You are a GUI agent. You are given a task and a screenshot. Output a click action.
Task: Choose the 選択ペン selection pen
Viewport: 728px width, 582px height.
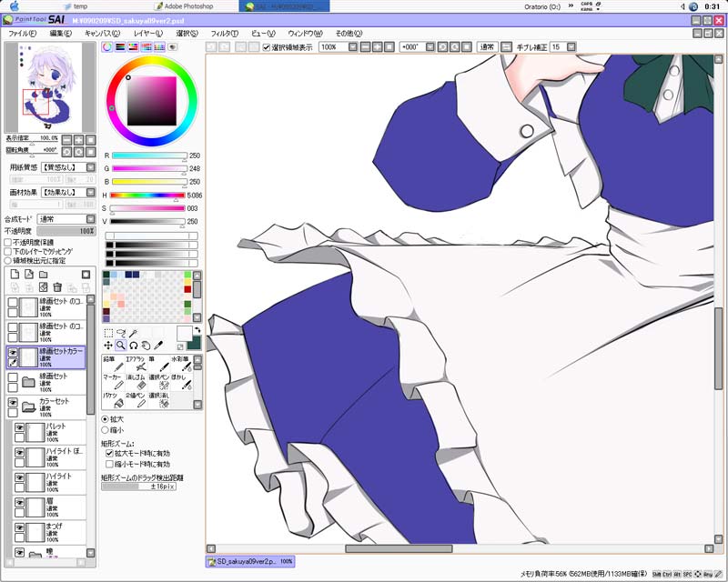click(x=158, y=382)
